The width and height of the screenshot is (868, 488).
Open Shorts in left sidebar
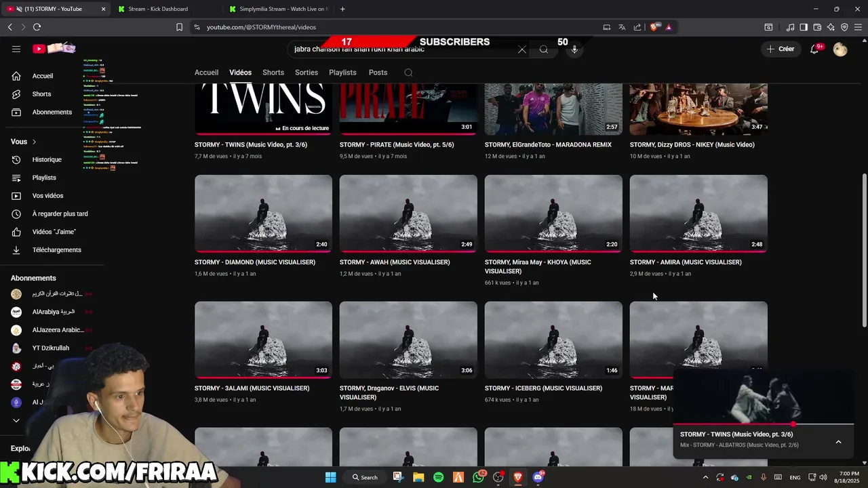click(41, 94)
